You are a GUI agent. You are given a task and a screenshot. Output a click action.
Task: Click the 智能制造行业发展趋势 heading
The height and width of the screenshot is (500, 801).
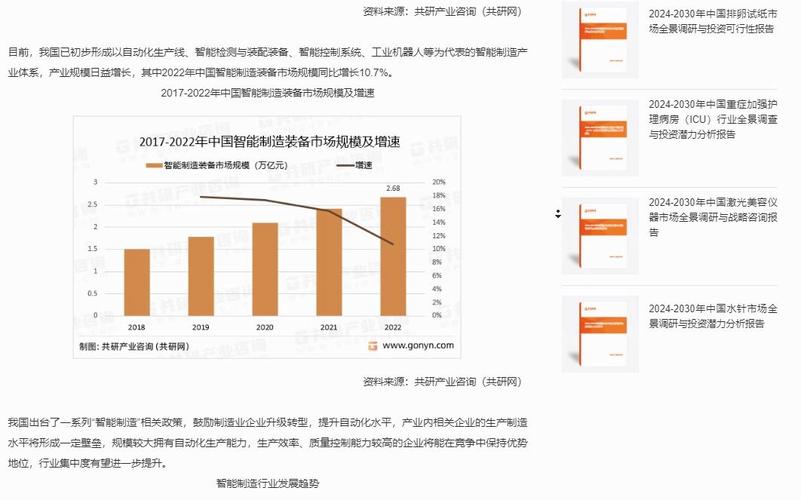pyautogui.click(x=267, y=483)
